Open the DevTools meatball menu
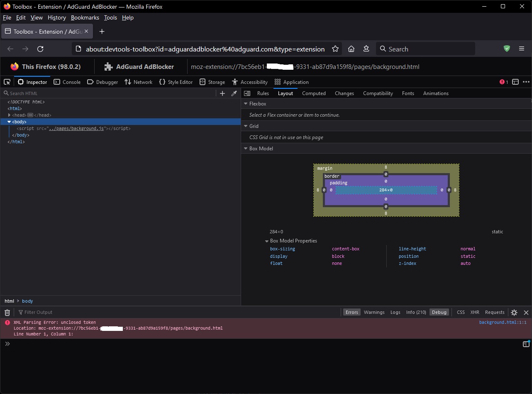 pyautogui.click(x=526, y=82)
